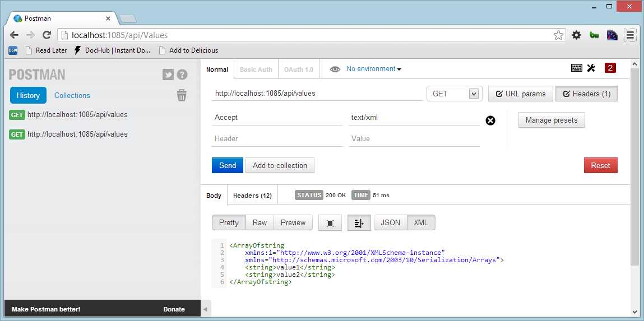
Task: Reload the page with the refresh icon
Action: coord(47,35)
